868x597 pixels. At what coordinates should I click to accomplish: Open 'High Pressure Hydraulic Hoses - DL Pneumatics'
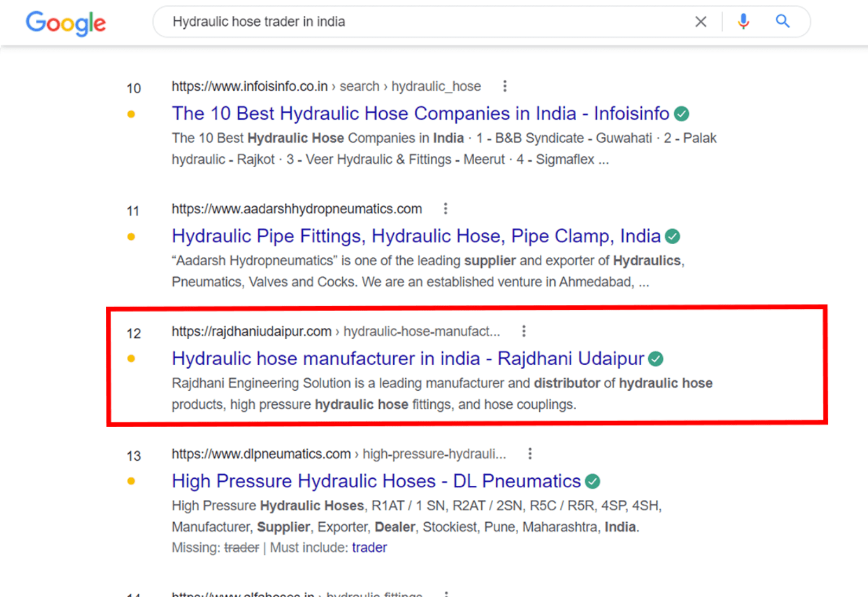click(376, 481)
